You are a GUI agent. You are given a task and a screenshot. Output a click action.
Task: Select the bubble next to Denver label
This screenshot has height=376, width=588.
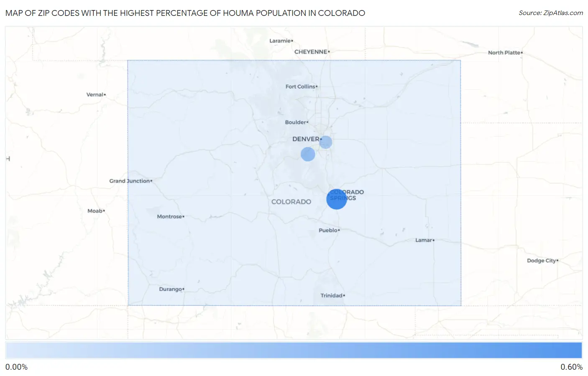[326, 142]
